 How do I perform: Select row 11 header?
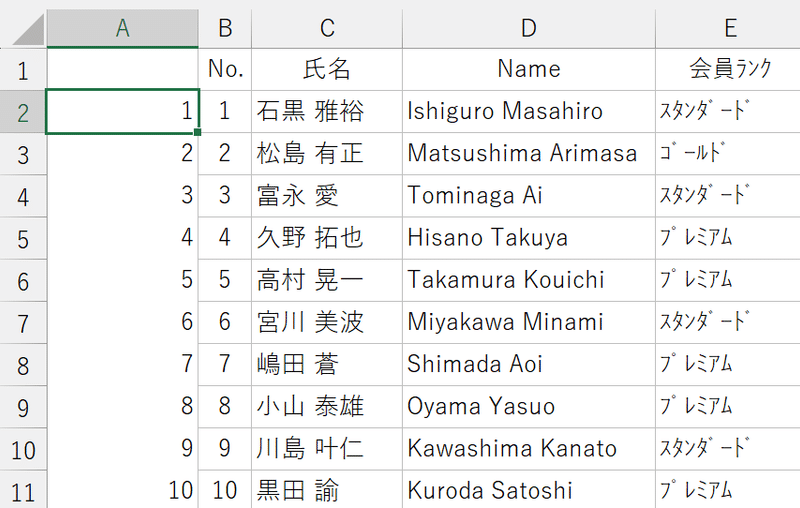[x=23, y=491]
